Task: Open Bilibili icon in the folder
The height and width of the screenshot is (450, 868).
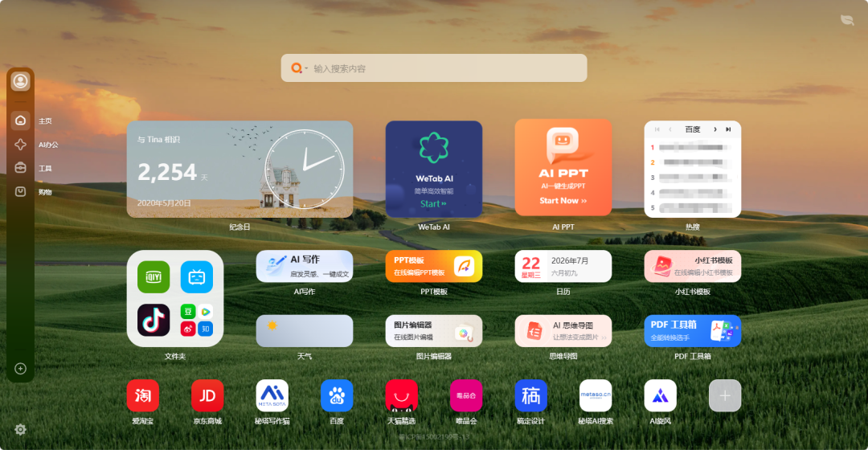Action: pyautogui.click(x=197, y=276)
